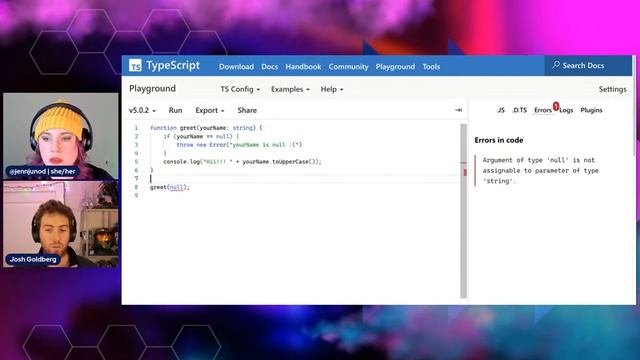
Task: Select the Errors tab
Action: tap(543, 110)
